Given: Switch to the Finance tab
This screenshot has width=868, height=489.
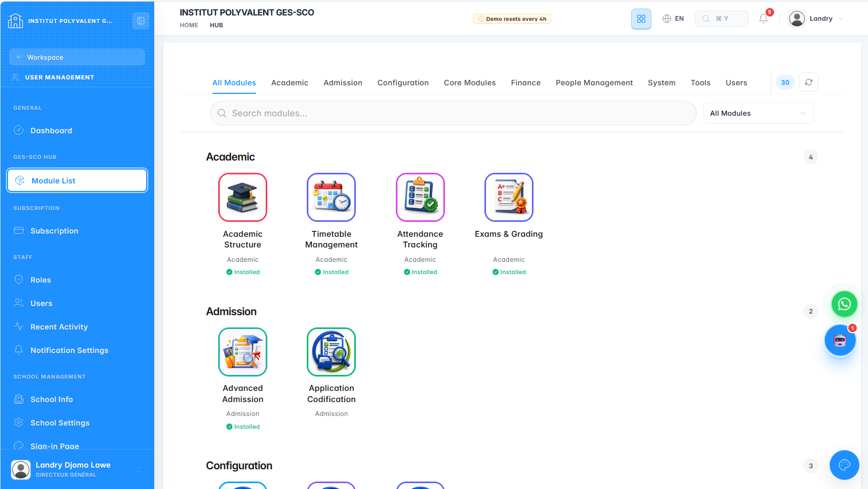Looking at the screenshot, I should click(526, 83).
